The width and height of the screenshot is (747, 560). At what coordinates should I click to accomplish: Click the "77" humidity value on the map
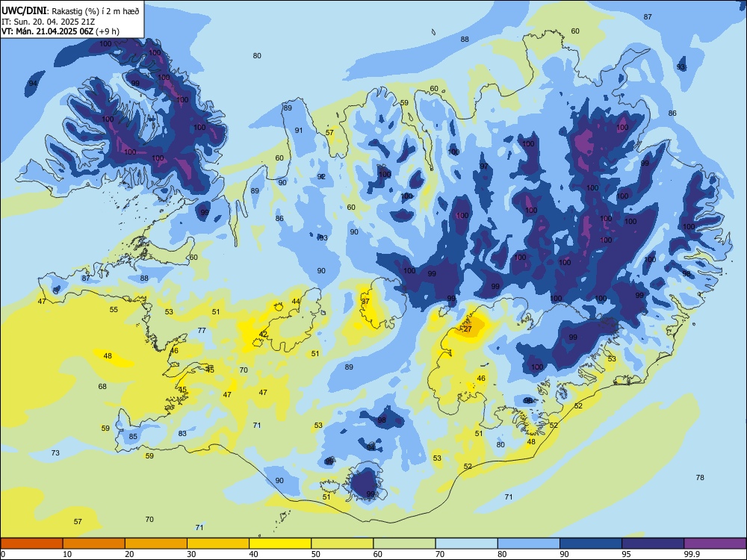tap(202, 330)
